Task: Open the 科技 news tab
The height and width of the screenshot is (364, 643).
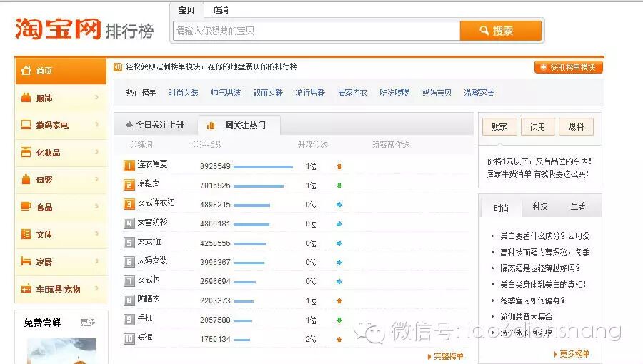Action: click(539, 206)
